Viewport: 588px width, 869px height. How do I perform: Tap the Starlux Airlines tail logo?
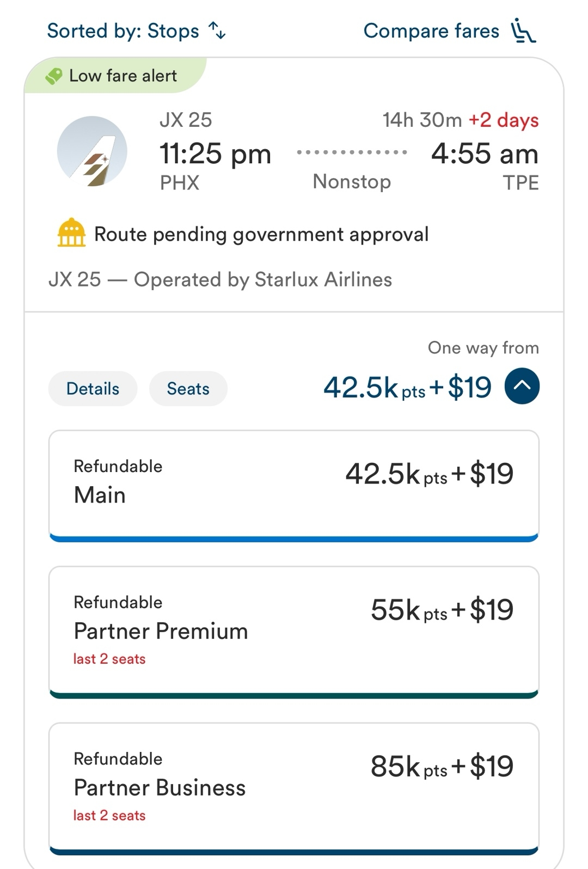tap(92, 151)
